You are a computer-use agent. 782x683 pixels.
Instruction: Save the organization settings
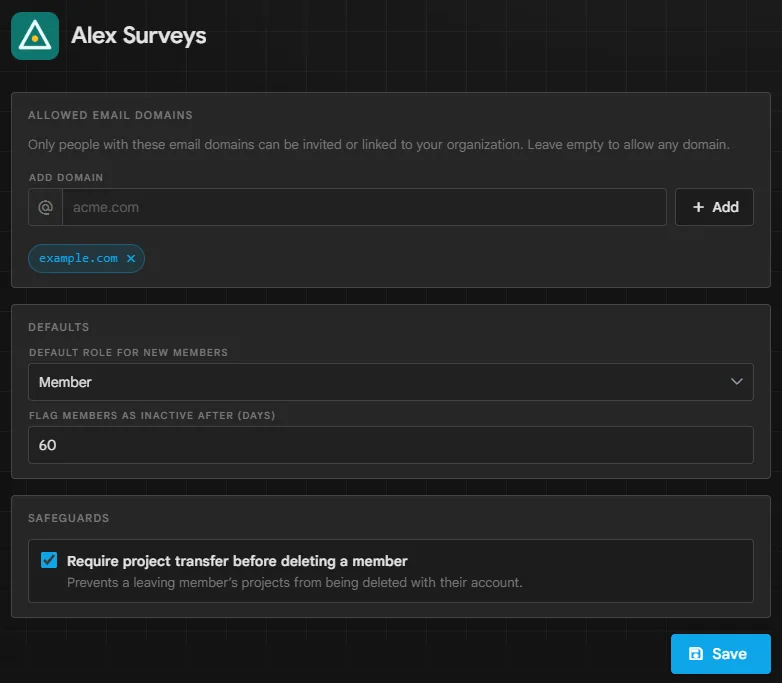(721, 654)
